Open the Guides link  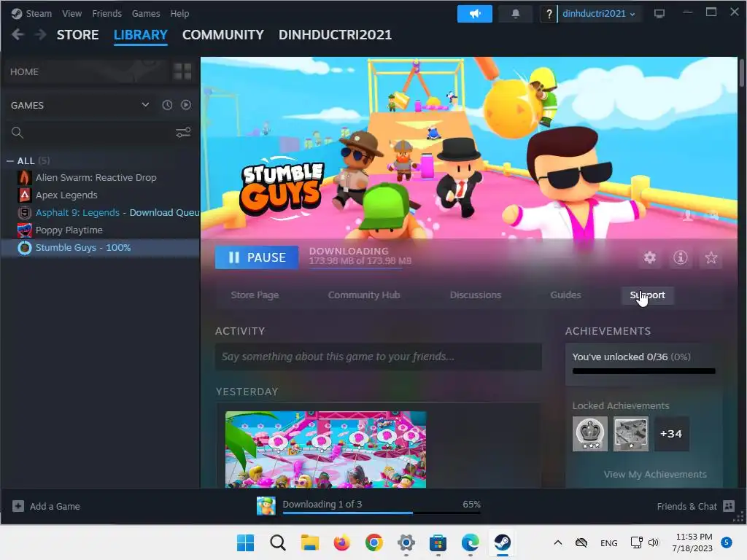565,295
